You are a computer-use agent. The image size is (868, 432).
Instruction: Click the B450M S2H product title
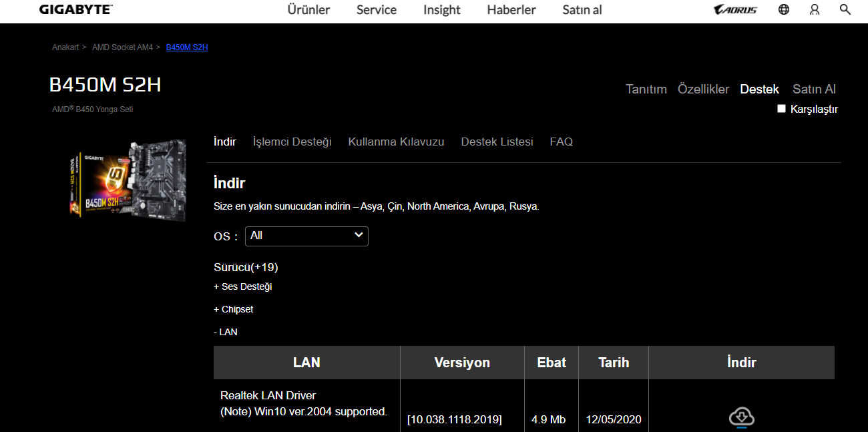pos(105,85)
